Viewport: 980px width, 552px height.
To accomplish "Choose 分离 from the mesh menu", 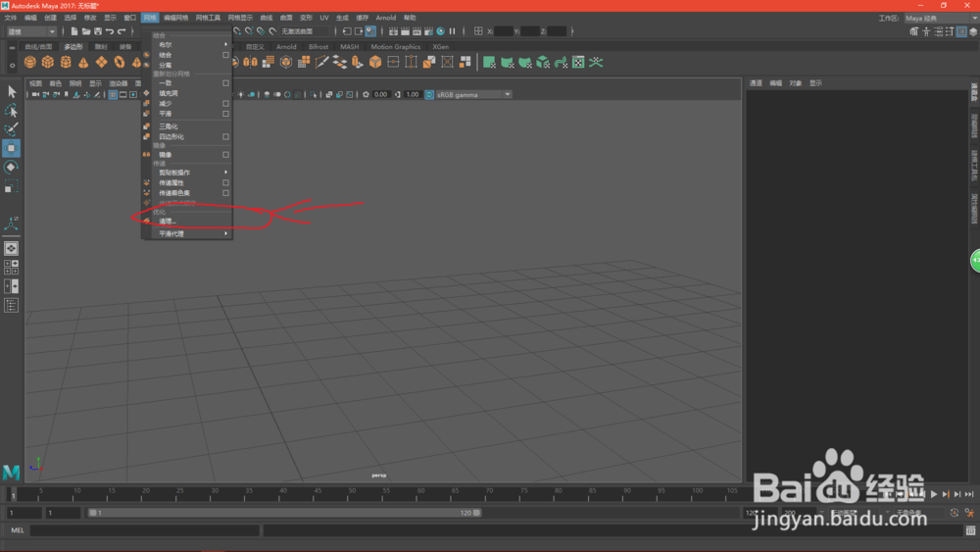I will (x=165, y=66).
